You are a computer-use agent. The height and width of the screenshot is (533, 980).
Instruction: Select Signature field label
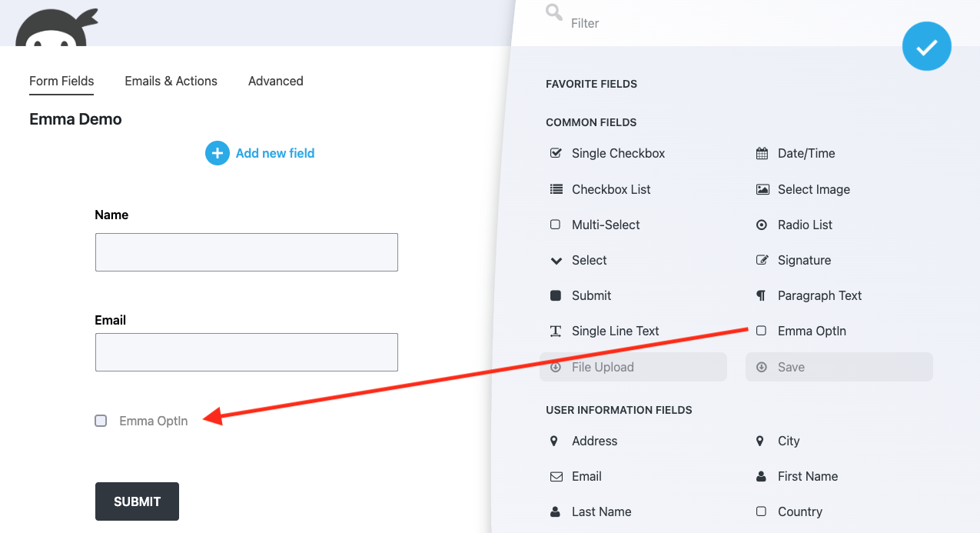click(x=805, y=260)
